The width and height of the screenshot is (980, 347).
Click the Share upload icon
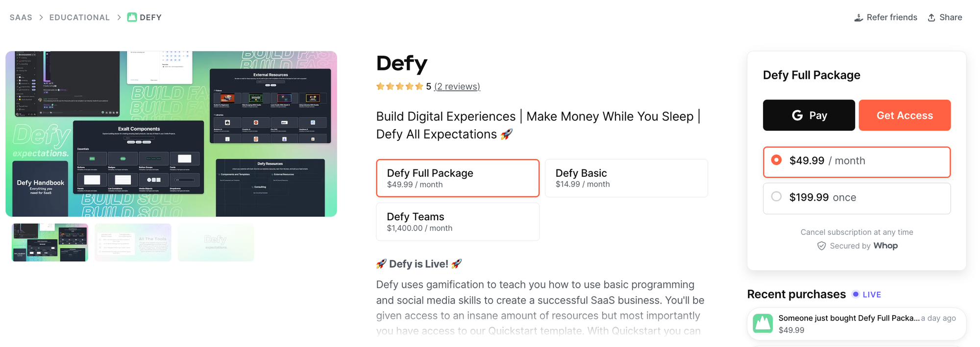931,18
